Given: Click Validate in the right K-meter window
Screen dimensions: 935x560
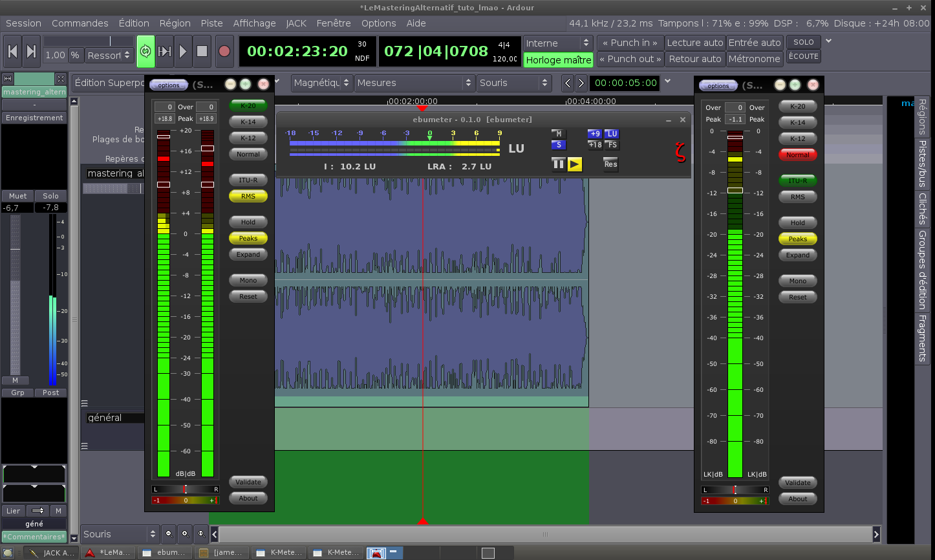Looking at the screenshot, I should click(797, 482).
